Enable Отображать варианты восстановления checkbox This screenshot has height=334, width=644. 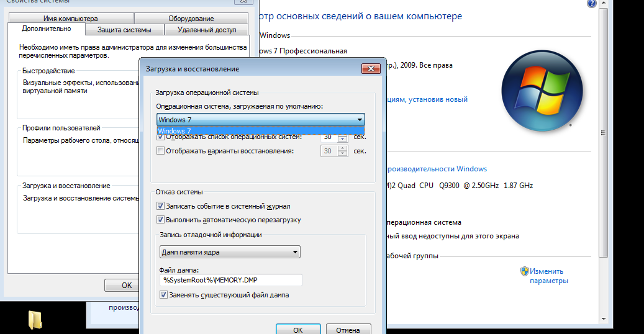pos(161,151)
